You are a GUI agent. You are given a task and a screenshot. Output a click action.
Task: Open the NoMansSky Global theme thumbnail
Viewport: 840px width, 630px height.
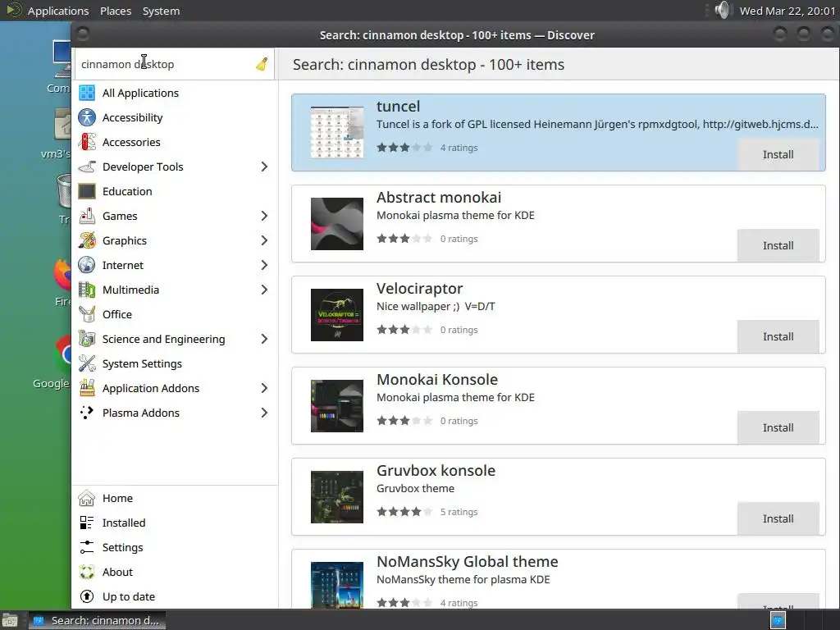[x=337, y=585]
